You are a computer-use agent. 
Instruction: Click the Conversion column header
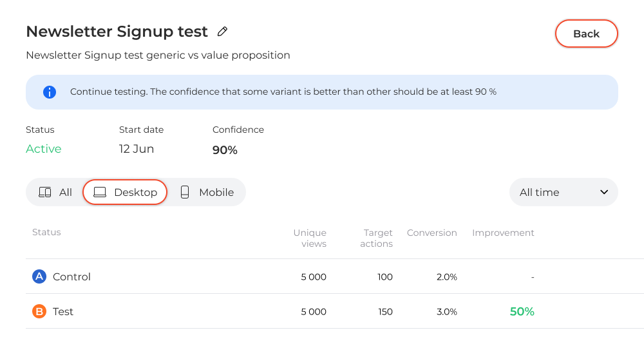click(x=431, y=233)
